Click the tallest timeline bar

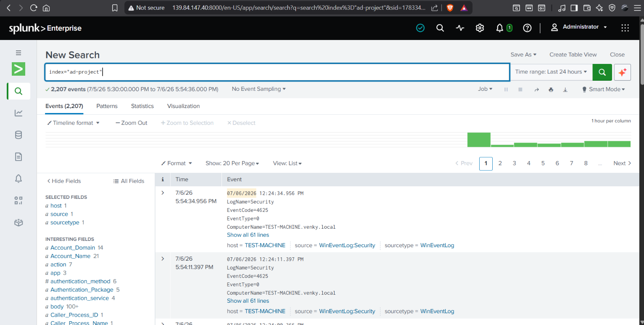(x=479, y=140)
